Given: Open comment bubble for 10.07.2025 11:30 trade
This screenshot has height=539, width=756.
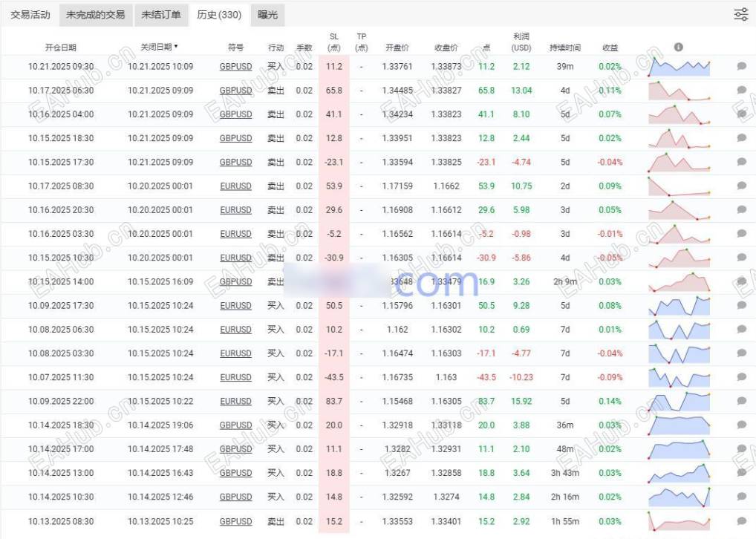Looking at the screenshot, I should [x=742, y=377].
